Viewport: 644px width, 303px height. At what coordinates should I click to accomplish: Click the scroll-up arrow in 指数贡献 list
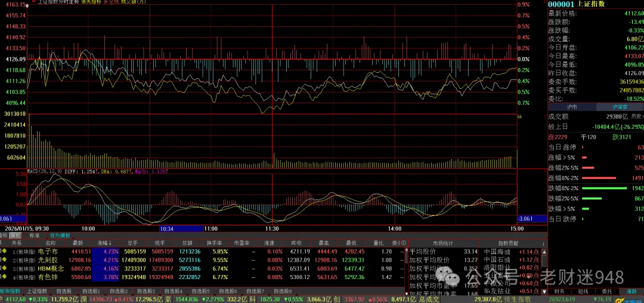point(544,252)
